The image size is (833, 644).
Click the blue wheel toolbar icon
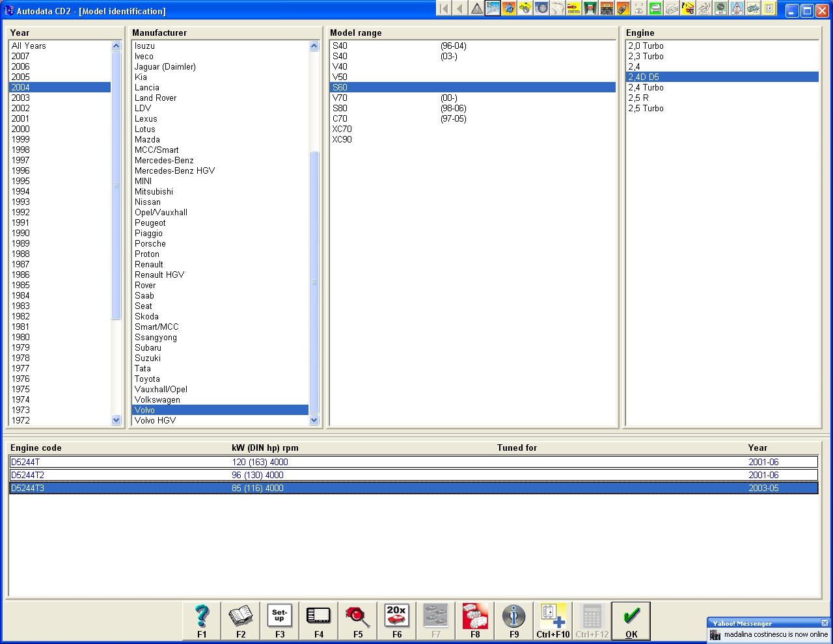pyautogui.click(x=541, y=8)
